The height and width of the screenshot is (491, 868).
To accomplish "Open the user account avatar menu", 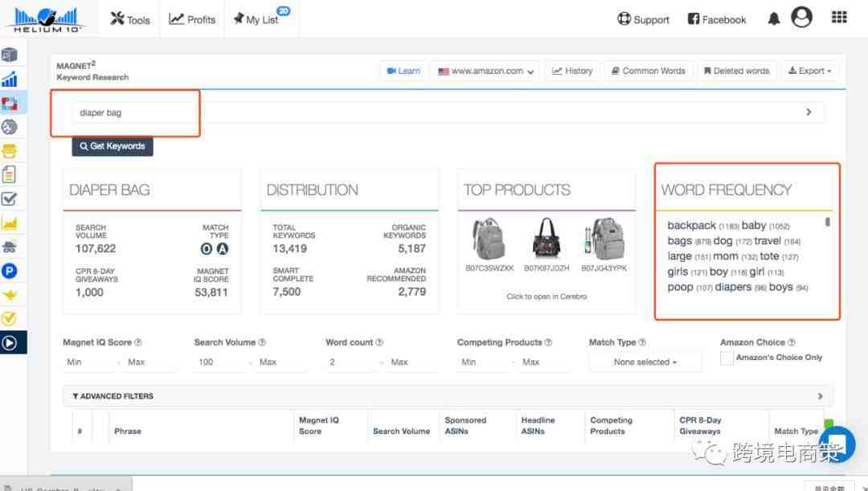I will pos(801,18).
